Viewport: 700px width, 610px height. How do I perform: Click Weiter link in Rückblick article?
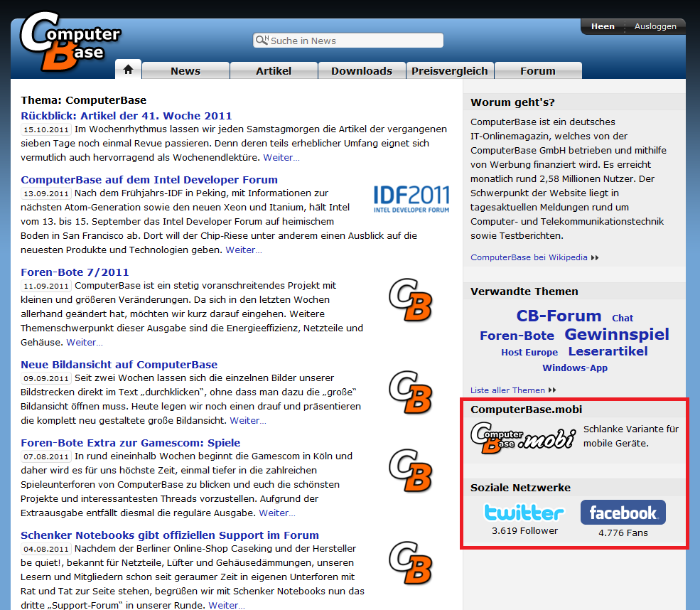[281, 158]
